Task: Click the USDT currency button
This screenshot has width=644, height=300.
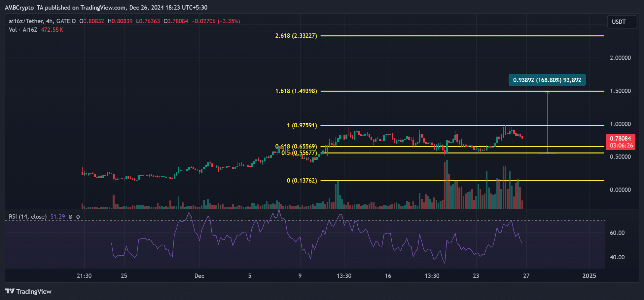Action: (x=622, y=22)
